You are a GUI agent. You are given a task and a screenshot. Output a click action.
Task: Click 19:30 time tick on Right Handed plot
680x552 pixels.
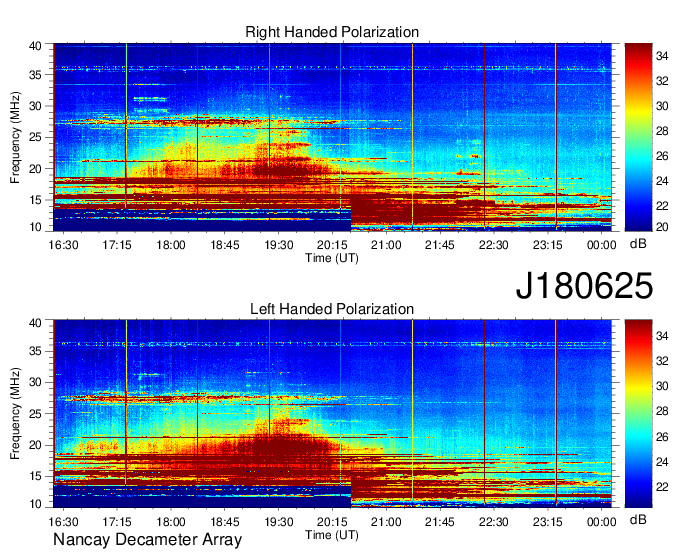click(x=278, y=245)
